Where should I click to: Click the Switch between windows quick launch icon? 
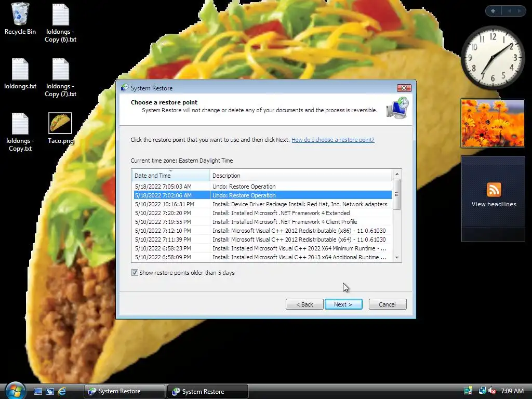click(x=50, y=391)
